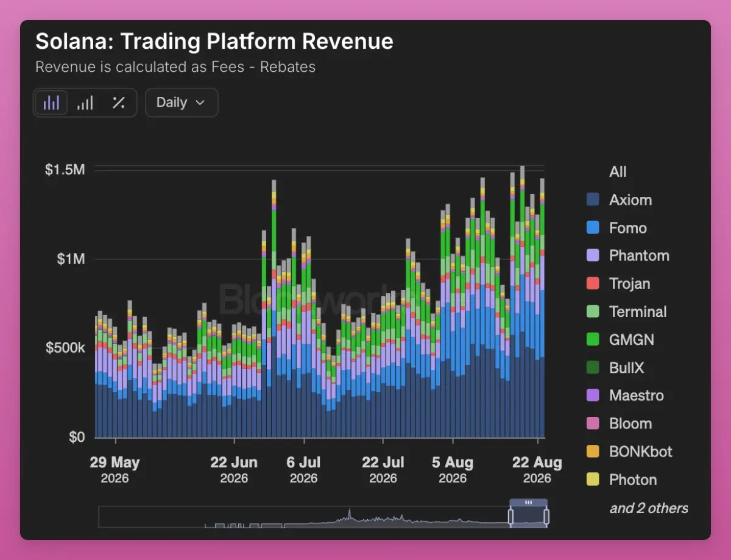Click the right handle of range selector
This screenshot has width=731, height=560.
546,517
